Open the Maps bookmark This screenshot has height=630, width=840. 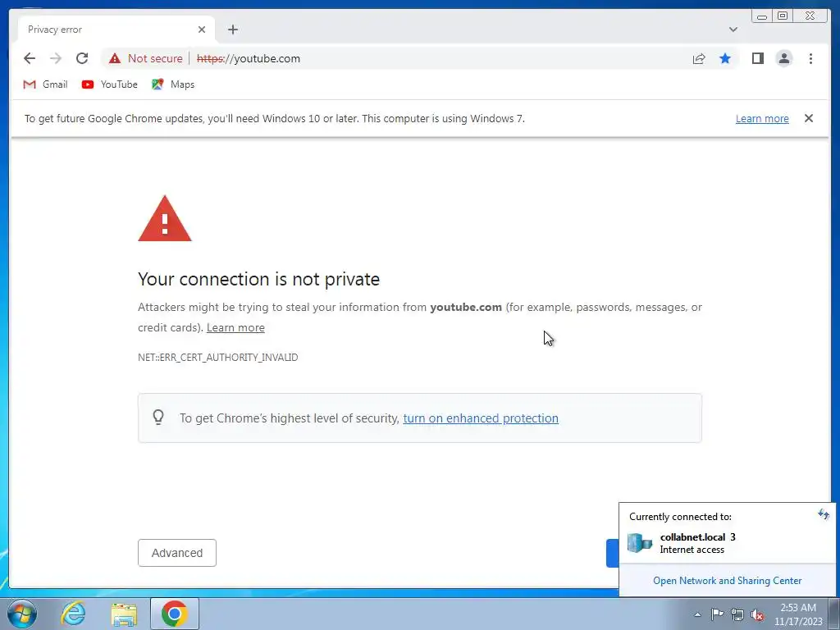pos(173,84)
